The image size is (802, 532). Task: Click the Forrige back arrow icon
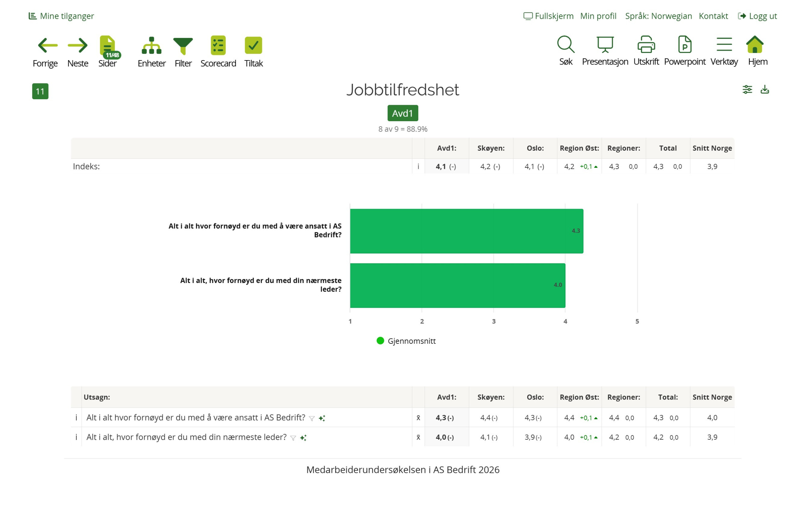47,45
